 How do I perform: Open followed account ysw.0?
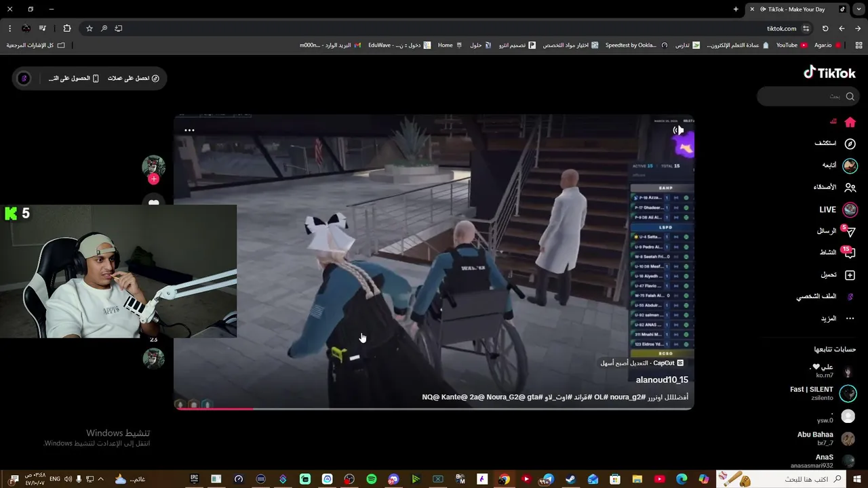point(835,416)
